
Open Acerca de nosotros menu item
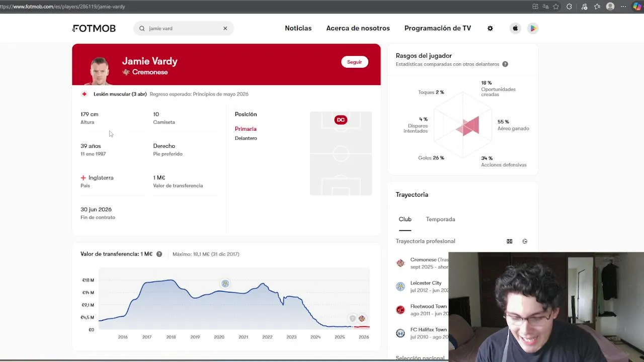358,28
